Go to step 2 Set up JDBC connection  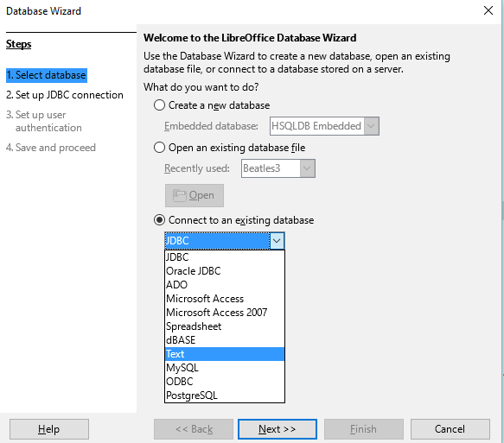coord(65,95)
